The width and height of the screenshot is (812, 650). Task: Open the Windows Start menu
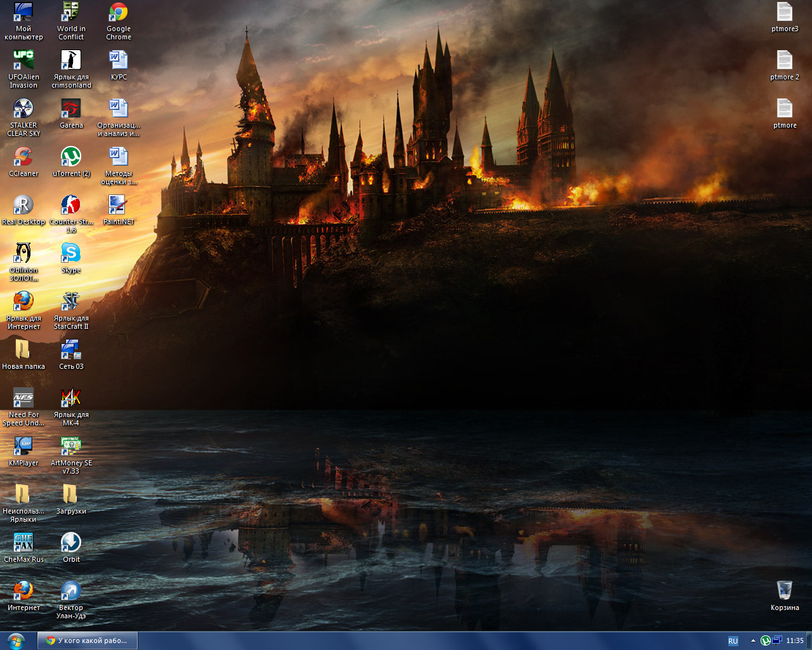(15, 640)
